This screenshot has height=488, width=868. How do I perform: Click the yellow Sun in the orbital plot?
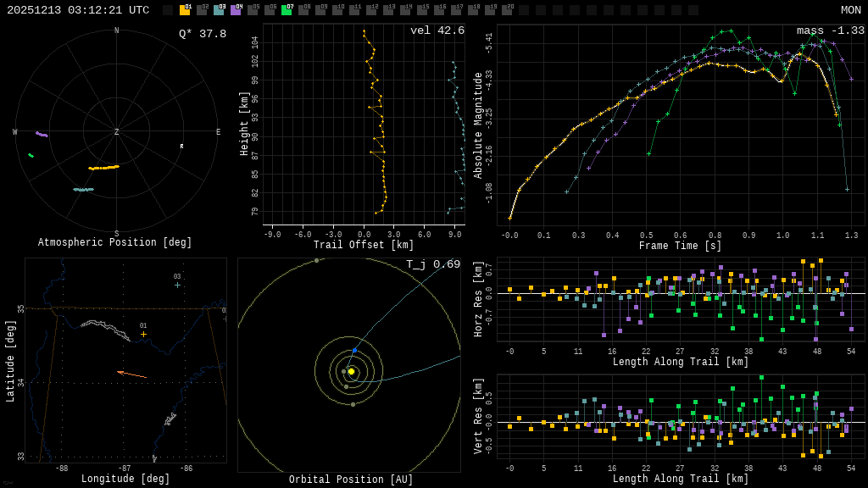(x=351, y=371)
